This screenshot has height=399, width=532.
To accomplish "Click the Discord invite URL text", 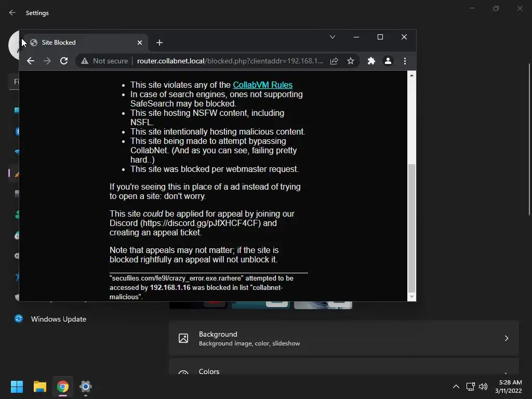I will click(201, 223).
